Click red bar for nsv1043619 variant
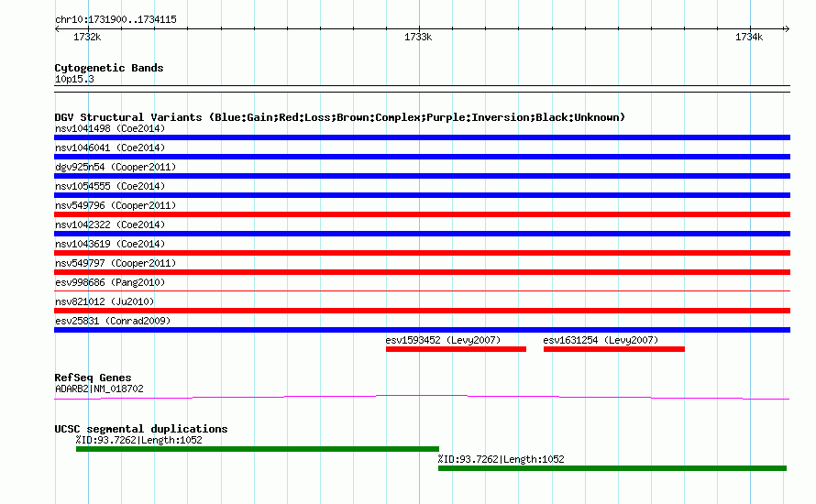 422,253
